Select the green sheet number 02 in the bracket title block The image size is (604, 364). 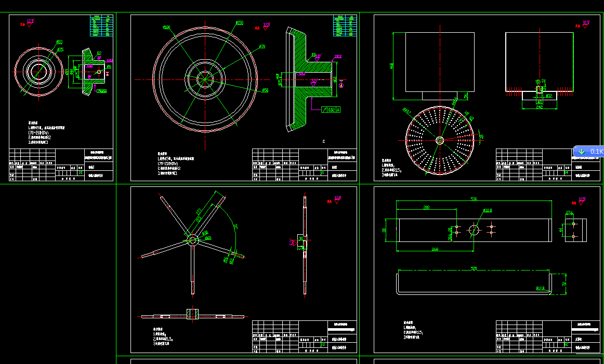566,345
